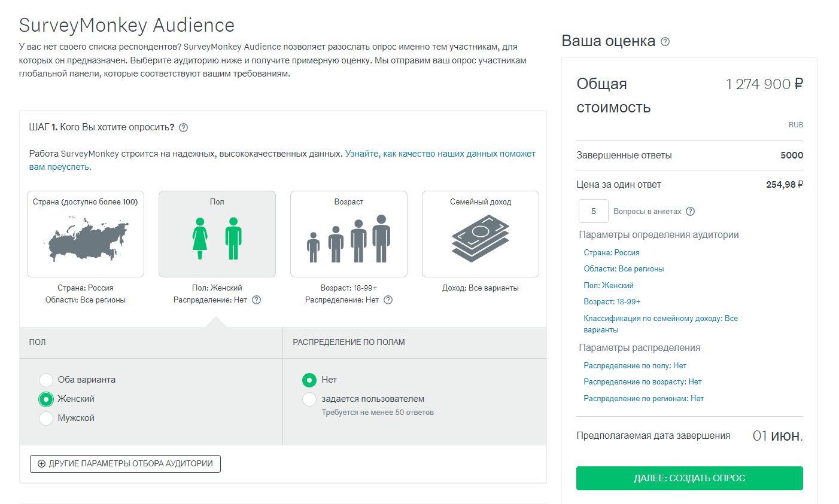Select the 'Оба варианта' radio button

coord(46,380)
